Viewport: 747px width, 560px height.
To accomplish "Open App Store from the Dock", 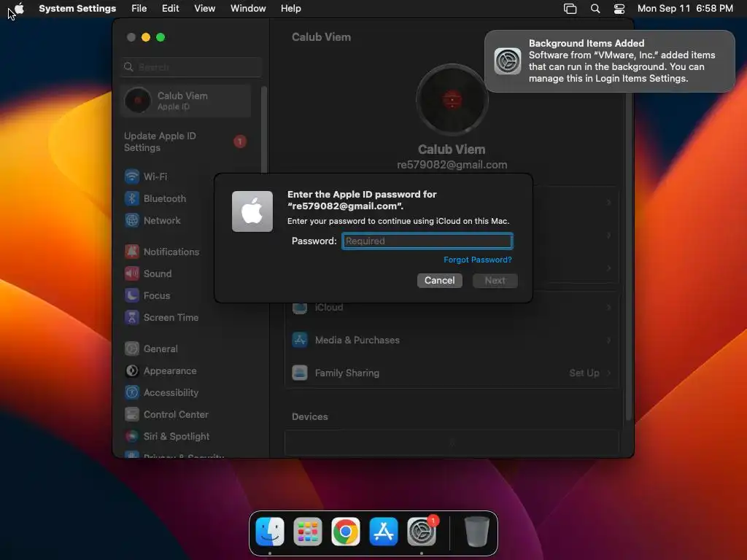I will tap(384, 532).
